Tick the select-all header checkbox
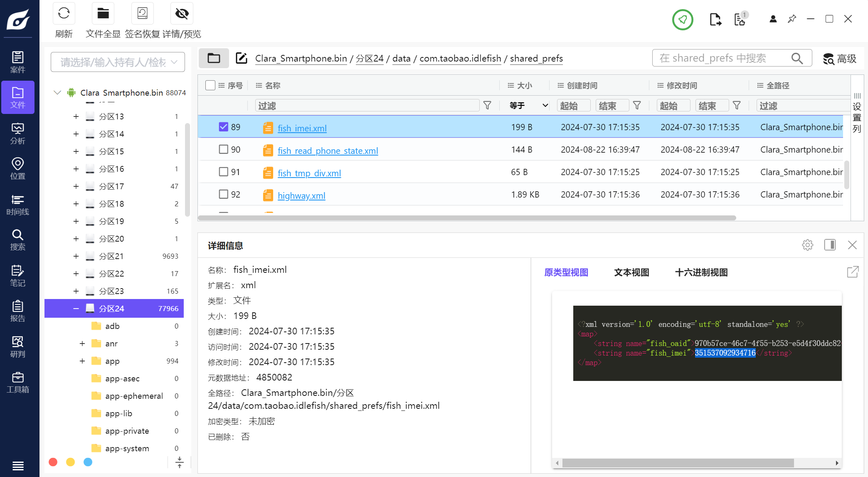The height and width of the screenshot is (477, 868). (x=210, y=85)
